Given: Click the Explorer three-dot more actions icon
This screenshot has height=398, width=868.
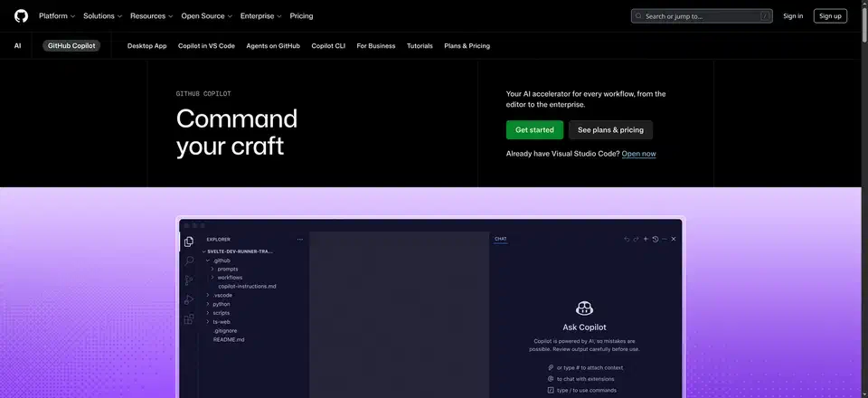Looking at the screenshot, I should (300, 240).
